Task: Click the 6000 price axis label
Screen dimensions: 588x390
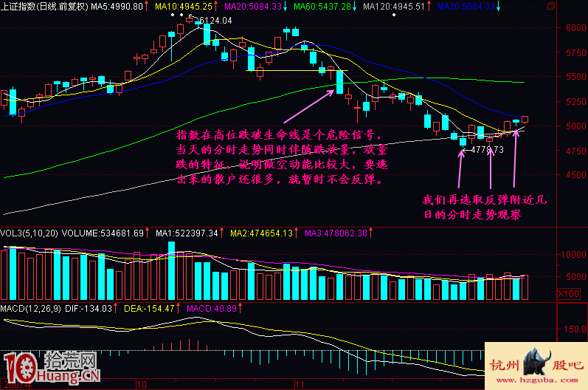Action: coord(576,28)
